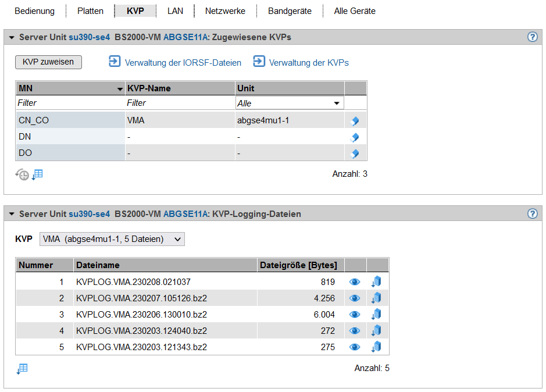Viewport: 546px width, 392px height.
Task: Open help for the Zugewiesene KVPs section
Action: tap(532, 37)
